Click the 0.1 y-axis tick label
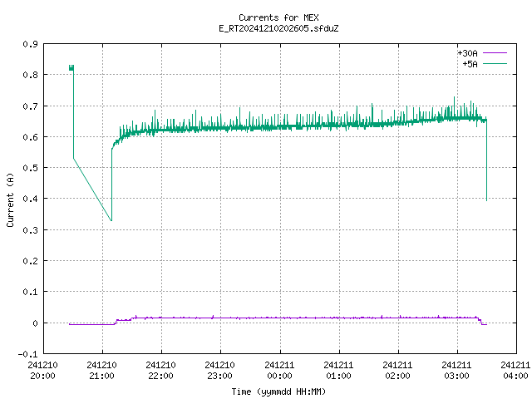Image resolution: width=532 pixels, height=399 pixels. click(30, 292)
